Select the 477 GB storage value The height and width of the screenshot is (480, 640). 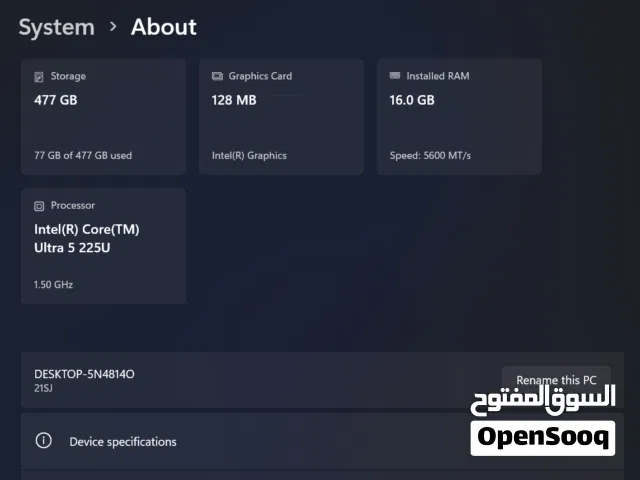pyautogui.click(x=56, y=100)
